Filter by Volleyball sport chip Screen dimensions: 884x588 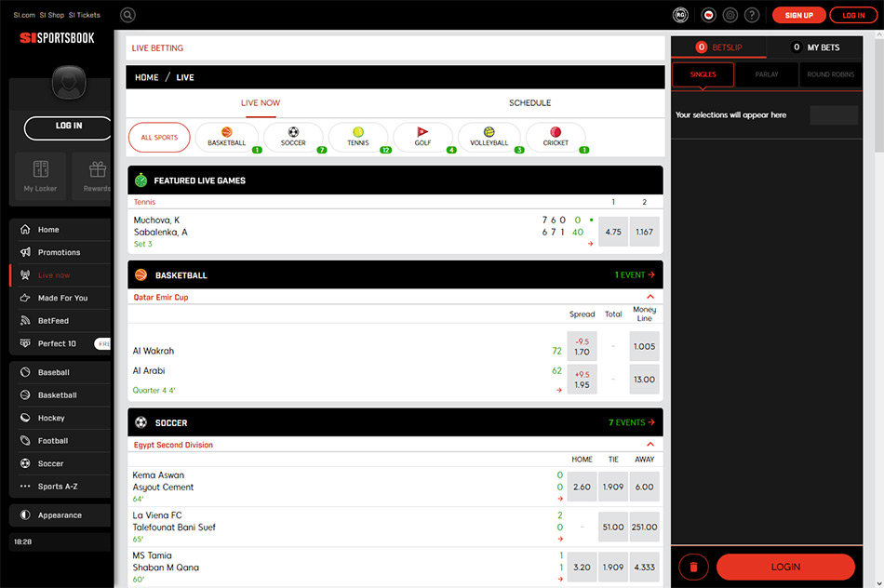(x=489, y=138)
